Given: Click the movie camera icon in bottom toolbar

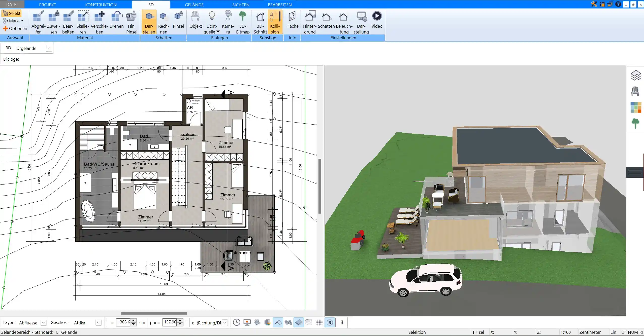Looking at the screenshot, I should pos(257,322).
